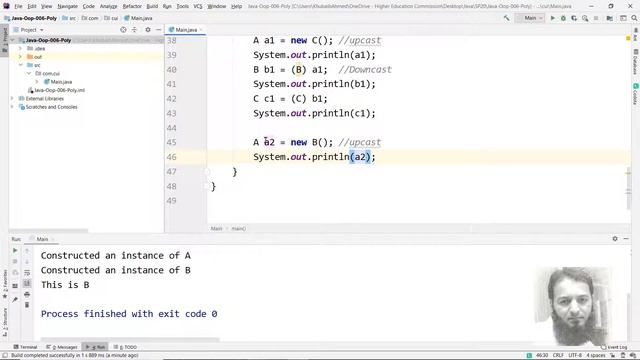This screenshot has height=360, width=640.
Task: Click the up arrow icon in Run panel
Action: (x=27, y=250)
